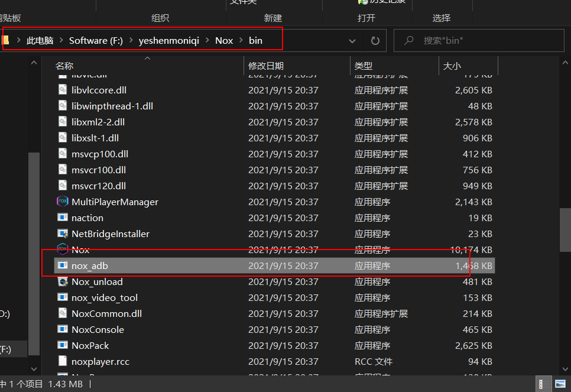This screenshot has width=571, height=392.
Task: Select the Nox_unload file name
Action: [x=97, y=282]
